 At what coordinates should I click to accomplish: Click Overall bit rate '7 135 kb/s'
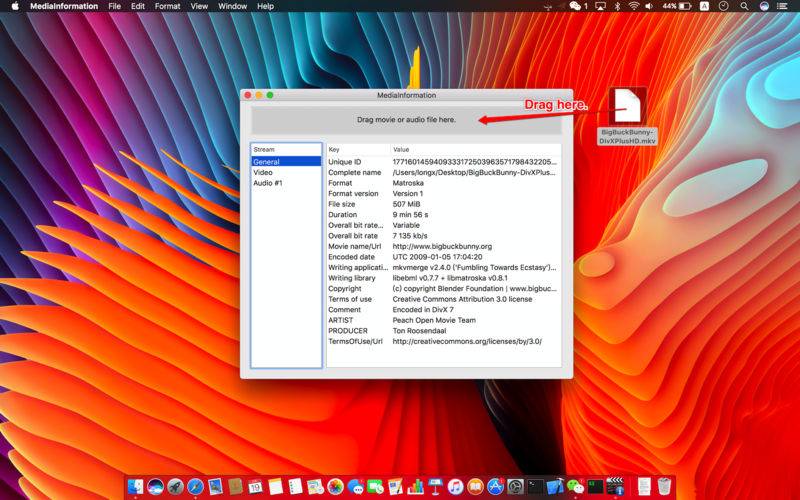(x=410, y=236)
